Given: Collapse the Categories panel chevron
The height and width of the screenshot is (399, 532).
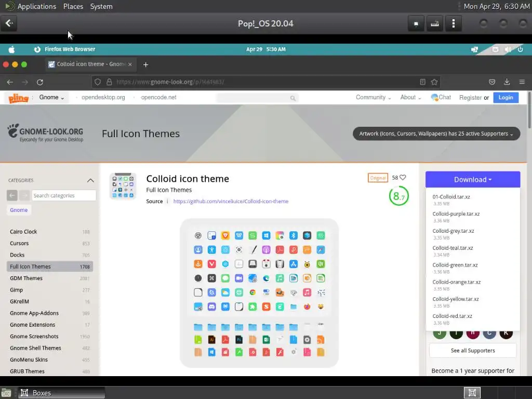Looking at the screenshot, I should coord(90,180).
